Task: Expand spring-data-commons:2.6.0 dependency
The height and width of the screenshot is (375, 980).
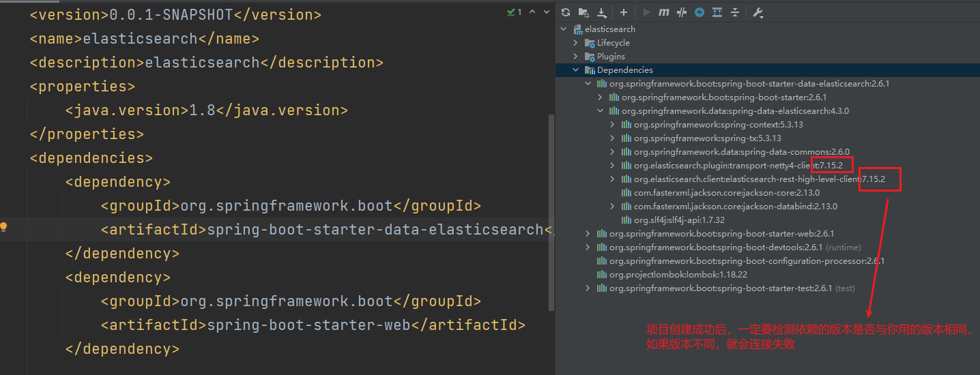Action: pos(612,152)
